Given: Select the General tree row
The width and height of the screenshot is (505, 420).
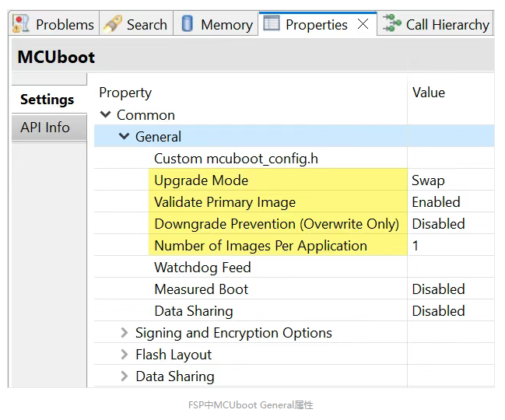Looking at the screenshot, I should pos(294,136).
